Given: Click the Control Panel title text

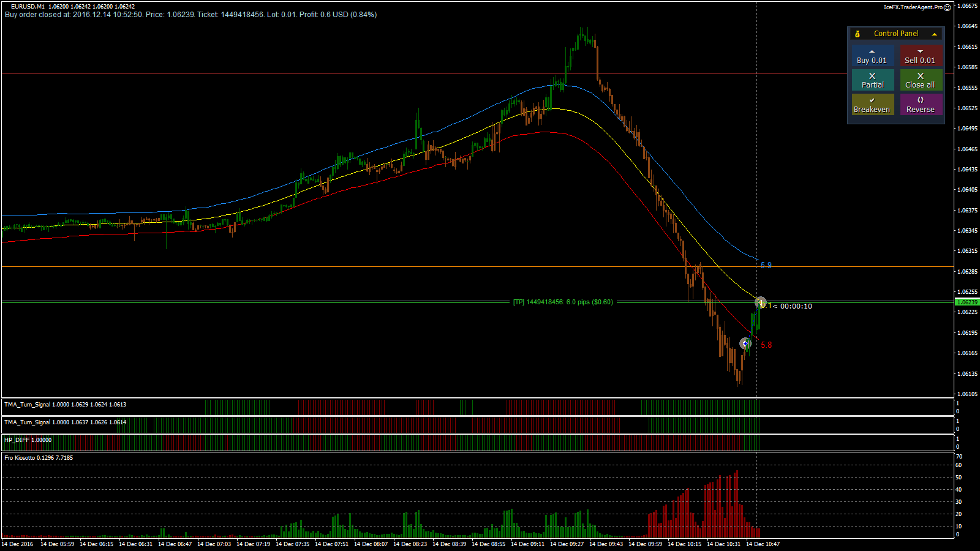Looking at the screenshot, I should pyautogui.click(x=896, y=34).
